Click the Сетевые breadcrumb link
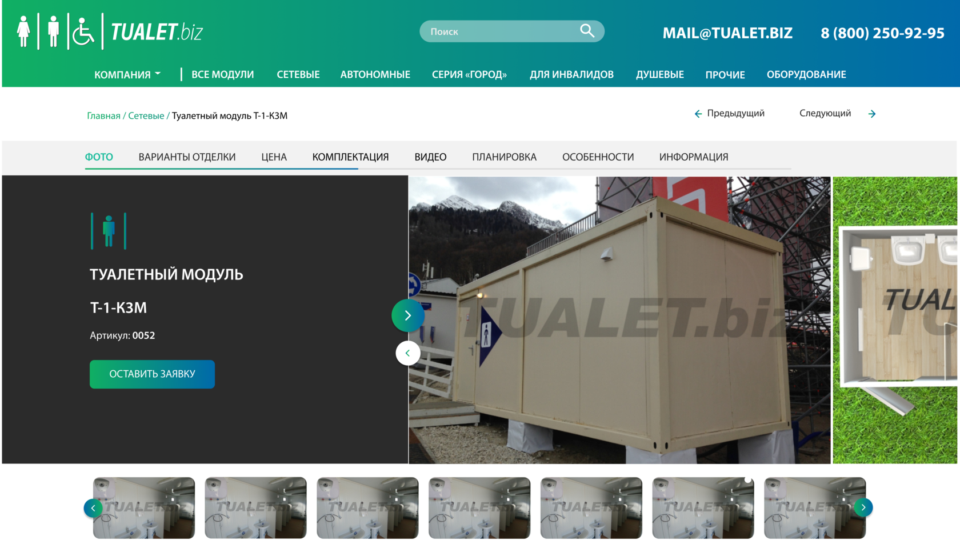Screen dimensions: 960x560 pyautogui.click(x=146, y=115)
